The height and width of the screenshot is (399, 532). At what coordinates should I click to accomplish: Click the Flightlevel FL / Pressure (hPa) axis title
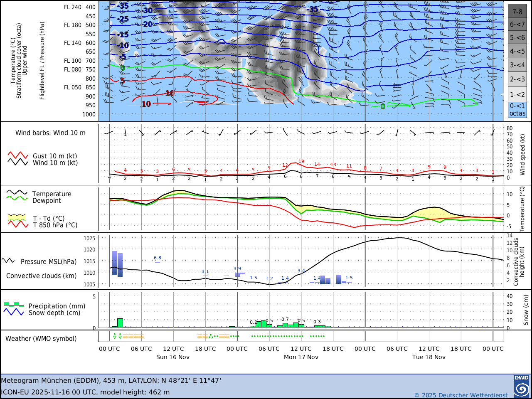[x=42, y=61]
